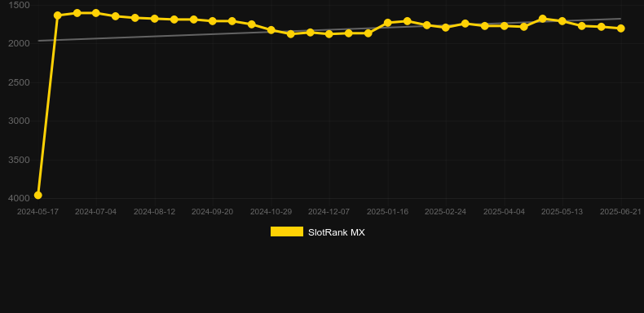This screenshot has width=644, height=313.
Task: Select the data point above 2024-09-20
Action: [x=213, y=21]
